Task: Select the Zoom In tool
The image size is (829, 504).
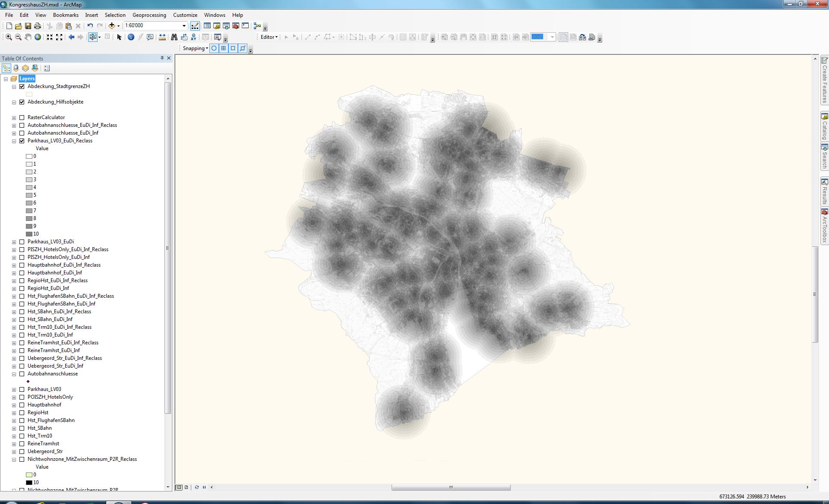Action: coord(9,37)
